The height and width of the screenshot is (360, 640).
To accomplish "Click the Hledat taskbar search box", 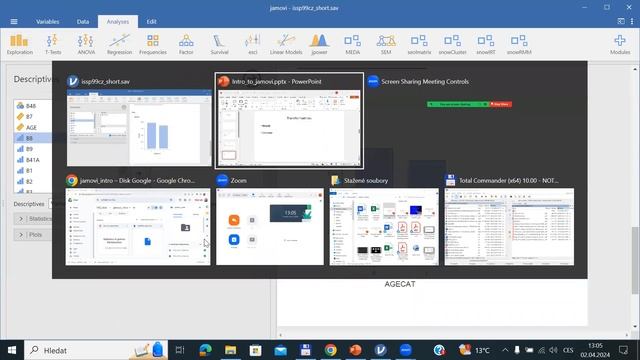I will (96, 350).
